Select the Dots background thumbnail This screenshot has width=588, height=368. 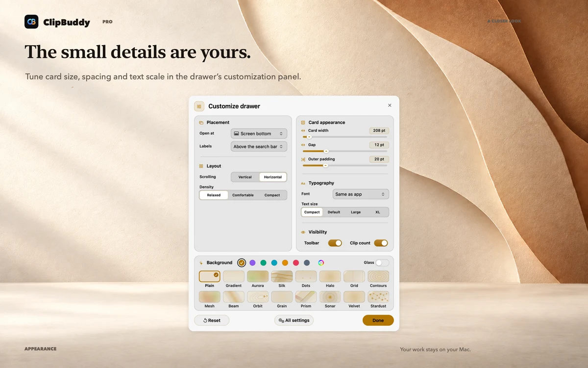(306, 277)
